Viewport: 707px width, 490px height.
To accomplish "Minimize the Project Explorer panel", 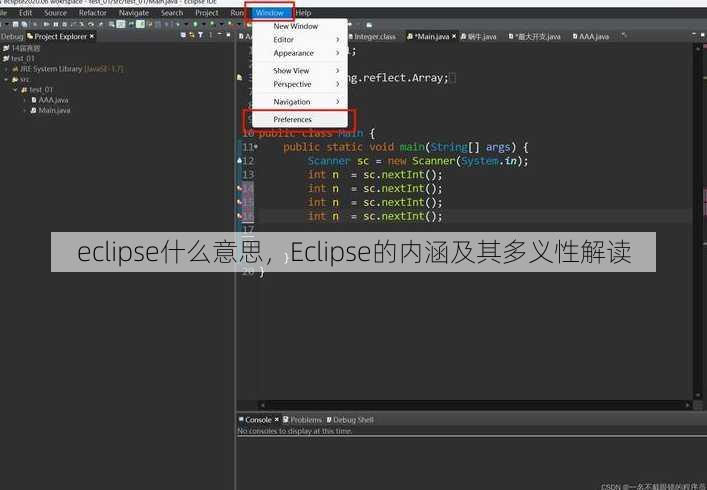I will 220,35.
